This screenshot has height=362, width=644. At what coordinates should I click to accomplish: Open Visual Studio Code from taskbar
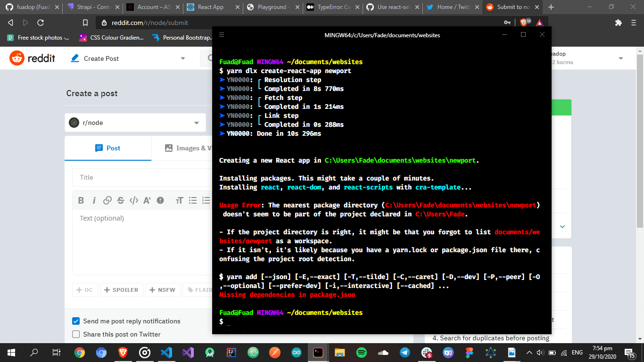coord(166,352)
